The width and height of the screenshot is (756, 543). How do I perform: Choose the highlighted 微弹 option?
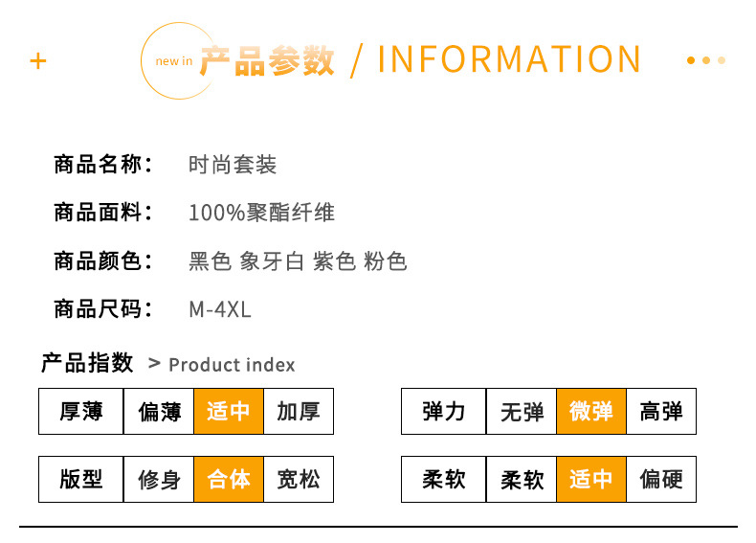(591, 412)
